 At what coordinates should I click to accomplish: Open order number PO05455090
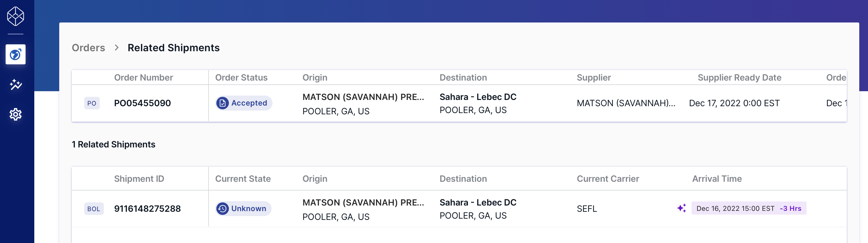tap(142, 103)
